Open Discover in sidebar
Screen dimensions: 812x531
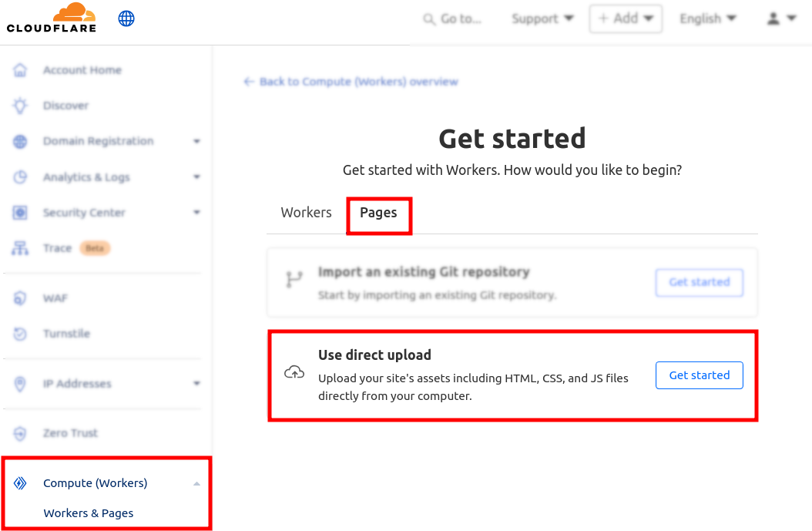click(x=65, y=106)
